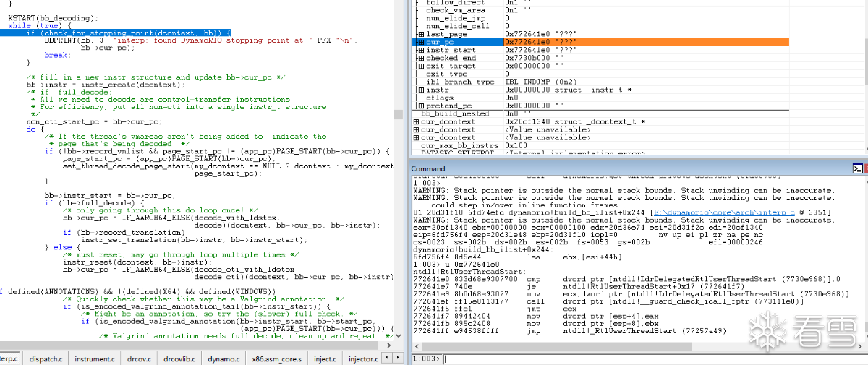Click 'instr_reset(dcontext, bb->instr);' line
This screenshot has height=365, width=868.
click(135, 262)
